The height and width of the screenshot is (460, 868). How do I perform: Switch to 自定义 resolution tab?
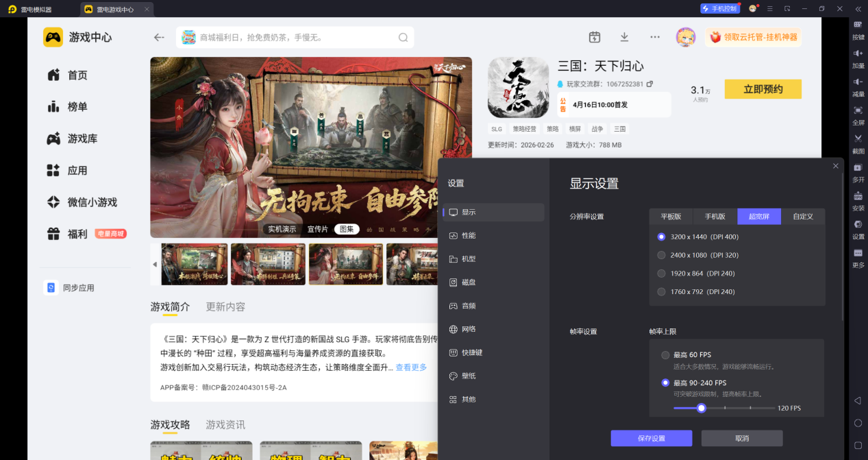803,217
